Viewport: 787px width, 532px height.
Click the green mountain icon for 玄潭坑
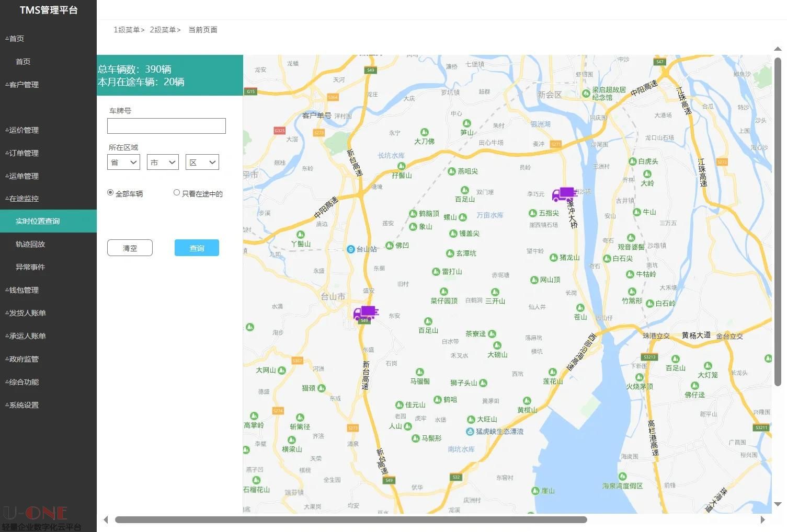[x=450, y=253]
